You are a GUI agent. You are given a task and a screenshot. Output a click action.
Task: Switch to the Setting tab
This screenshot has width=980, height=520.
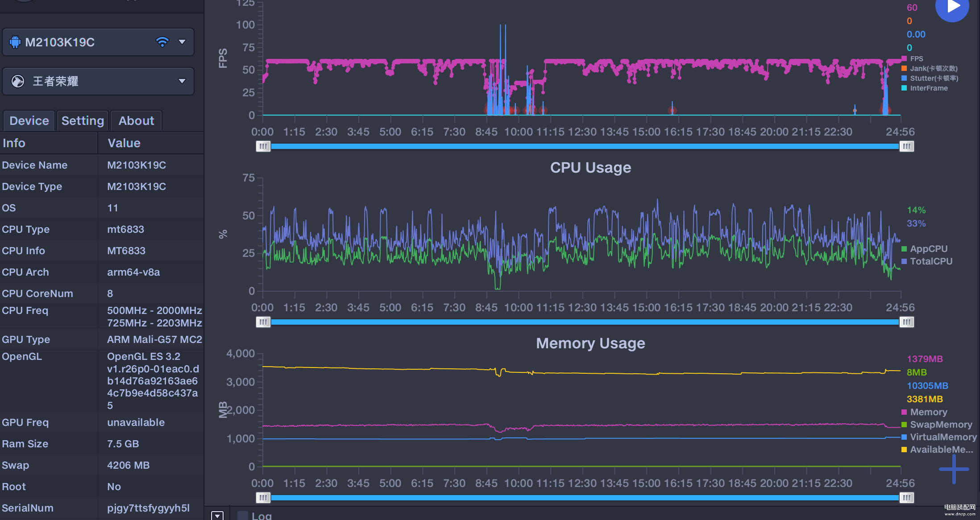pos(83,121)
